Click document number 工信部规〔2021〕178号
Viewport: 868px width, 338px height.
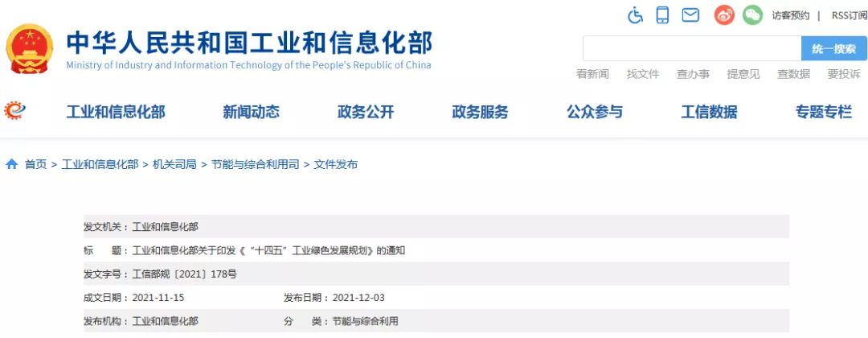pyautogui.click(x=185, y=274)
